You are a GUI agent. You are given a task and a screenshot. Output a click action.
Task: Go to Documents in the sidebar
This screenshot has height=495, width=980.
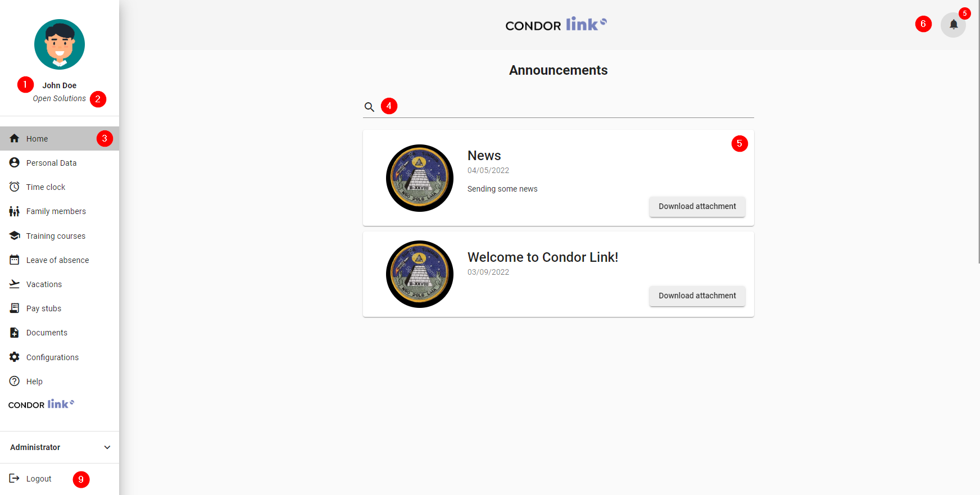tap(47, 333)
